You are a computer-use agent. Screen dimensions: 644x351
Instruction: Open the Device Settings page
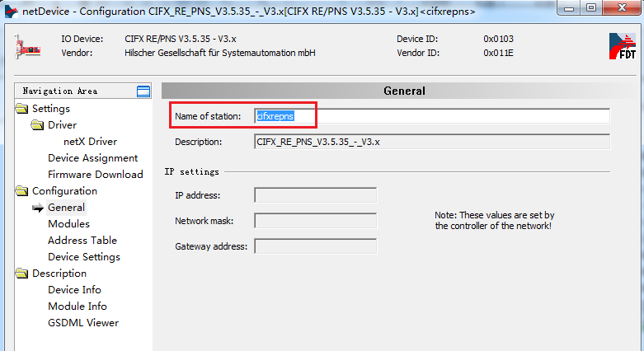click(x=84, y=257)
